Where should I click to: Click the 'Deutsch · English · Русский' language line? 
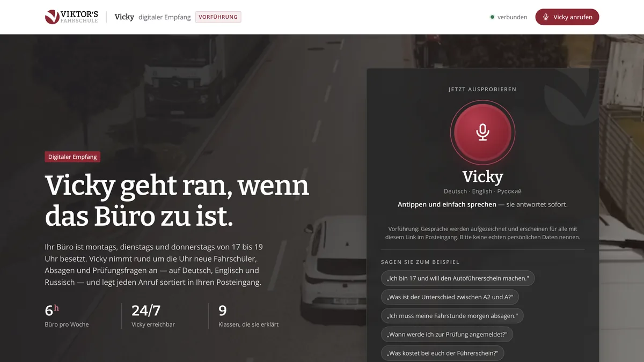pyautogui.click(x=482, y=191)
